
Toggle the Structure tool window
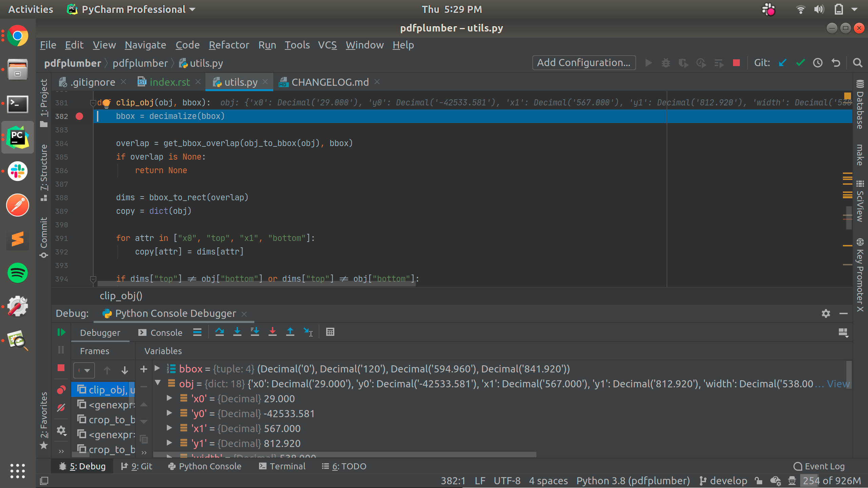click(x=44, y=173)
